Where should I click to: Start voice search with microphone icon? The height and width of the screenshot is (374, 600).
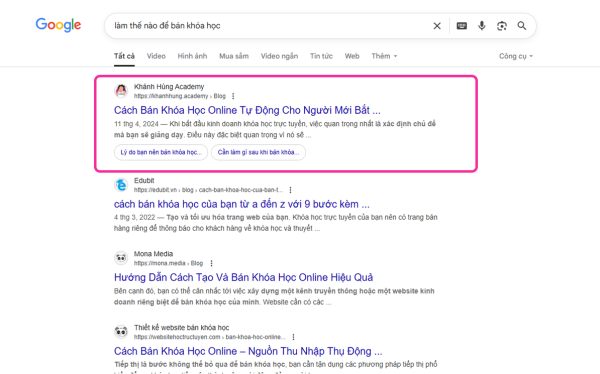coord(482,26)
